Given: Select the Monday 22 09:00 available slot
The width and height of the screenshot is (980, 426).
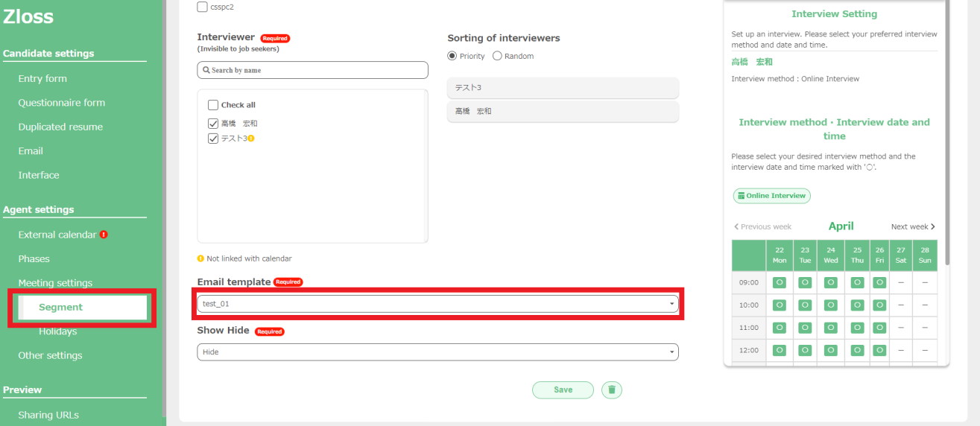Looking at the screenshot, I should click(779, 282).
